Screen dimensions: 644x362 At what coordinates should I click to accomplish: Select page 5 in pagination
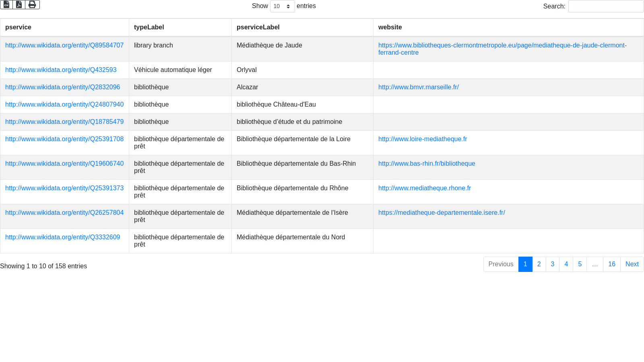pyautogui.click(x=580, y=264)
